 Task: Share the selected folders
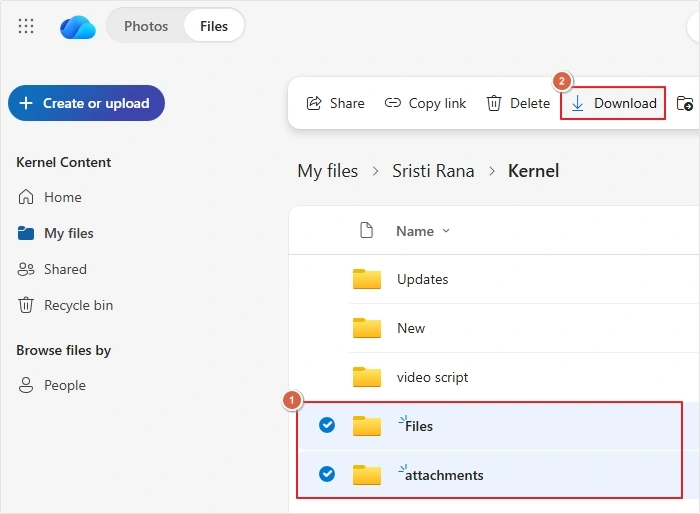[335, 103]
